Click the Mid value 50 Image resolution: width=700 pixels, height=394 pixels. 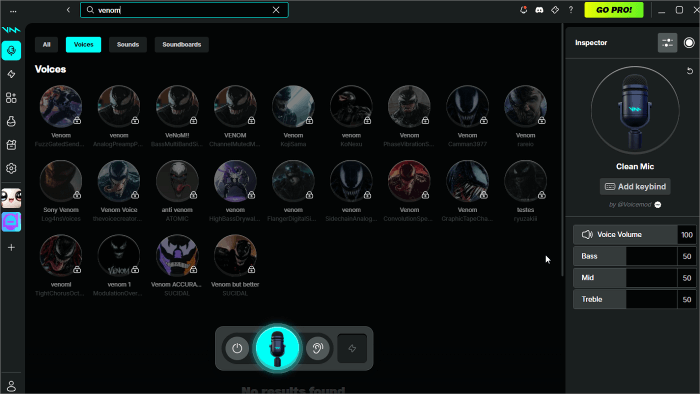point(687,278)
